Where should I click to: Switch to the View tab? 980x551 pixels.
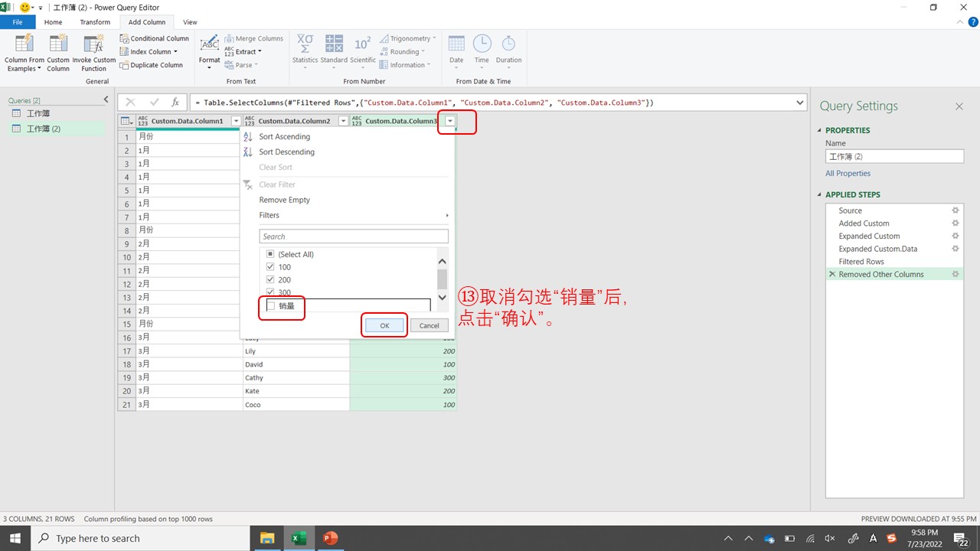(190, 22)
